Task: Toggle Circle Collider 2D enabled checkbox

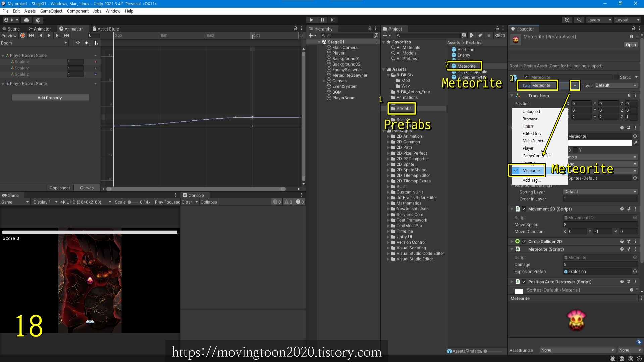Action: point(524,242)
